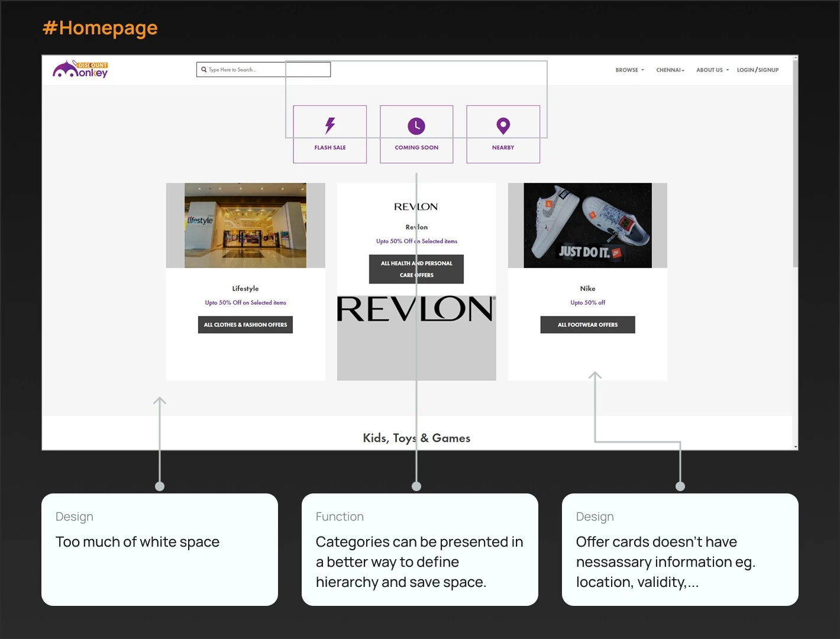Click the Discount Monkey logo
The image size is (840, 639).
(x=80, y=69)
